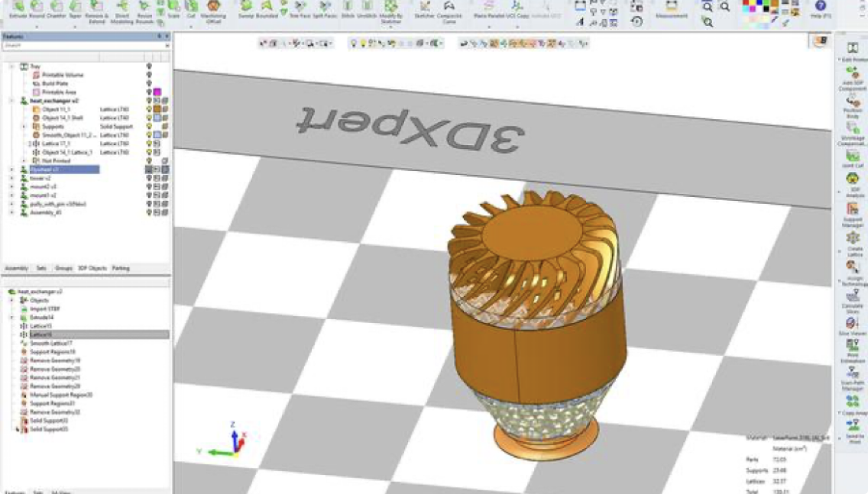Click magenta color swatch of Printable Area
The image size is (868, 494).
tap(157, 92)
